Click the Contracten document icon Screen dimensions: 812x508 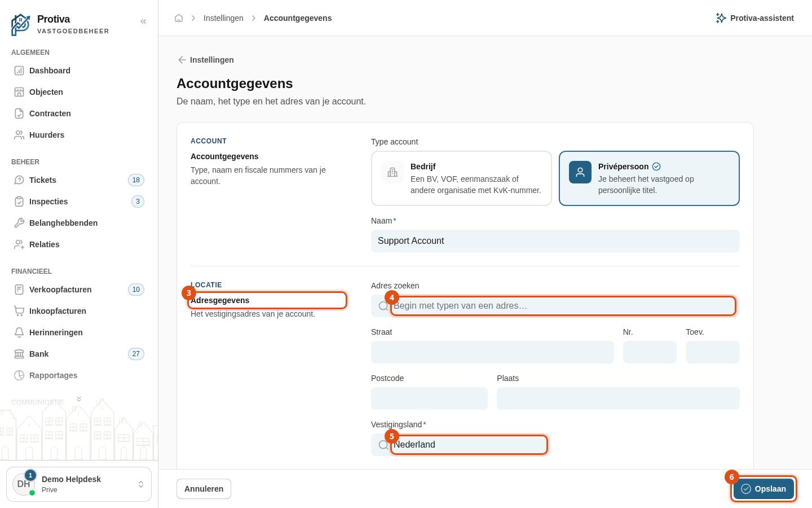pos(19,113)
